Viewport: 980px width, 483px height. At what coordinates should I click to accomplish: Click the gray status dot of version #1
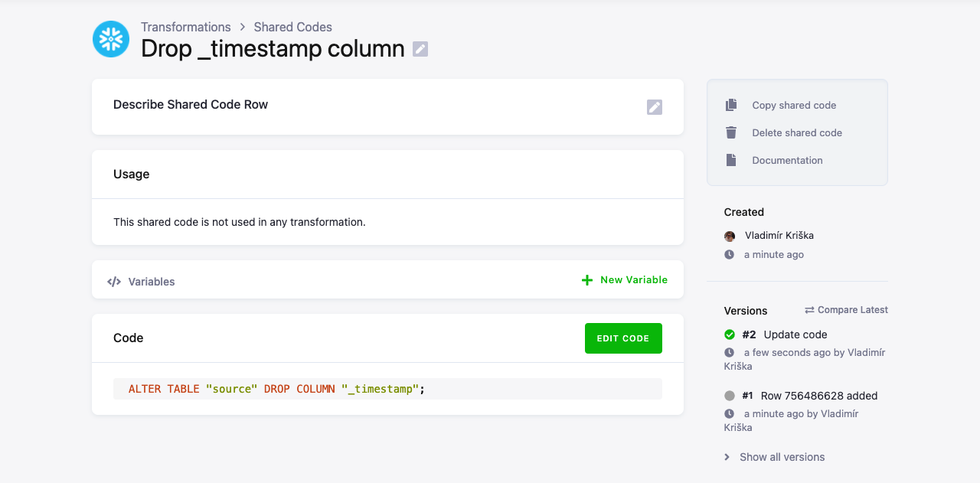point(730,396)
